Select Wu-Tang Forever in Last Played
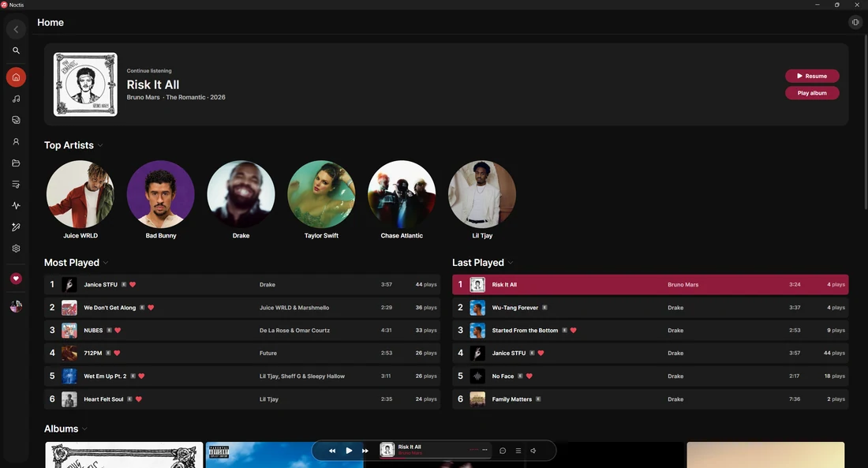868x468 pixels. [x=650, y=307]
